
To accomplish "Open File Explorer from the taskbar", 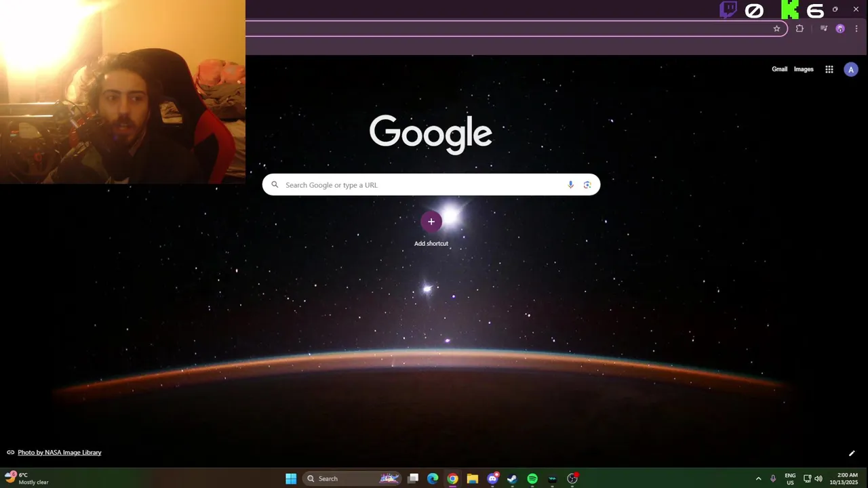I will 473,479.
